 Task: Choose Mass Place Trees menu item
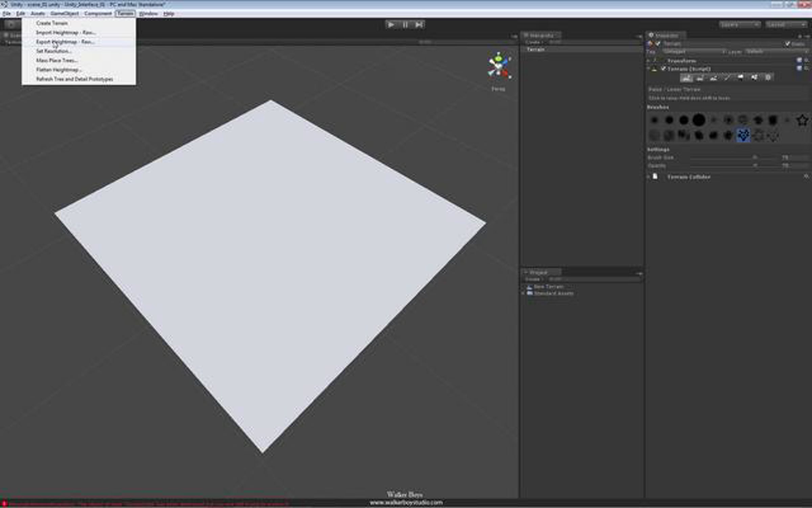point(79,60)
